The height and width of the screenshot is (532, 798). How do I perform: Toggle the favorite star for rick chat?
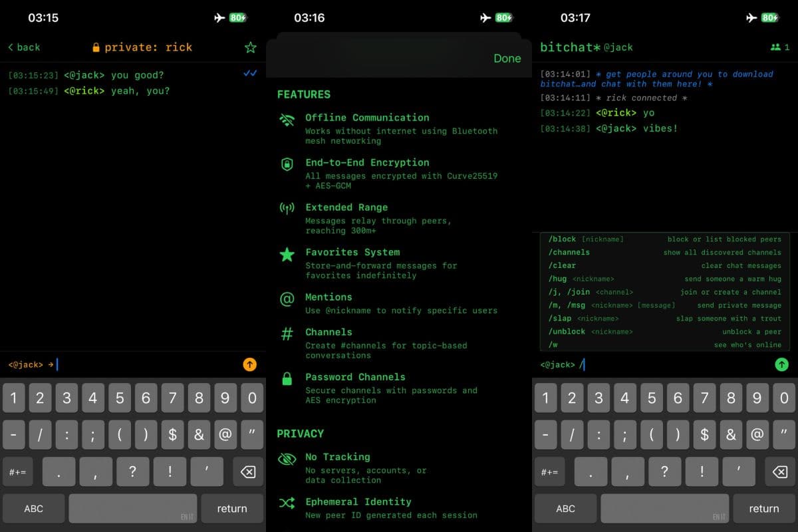pos(249,47)
